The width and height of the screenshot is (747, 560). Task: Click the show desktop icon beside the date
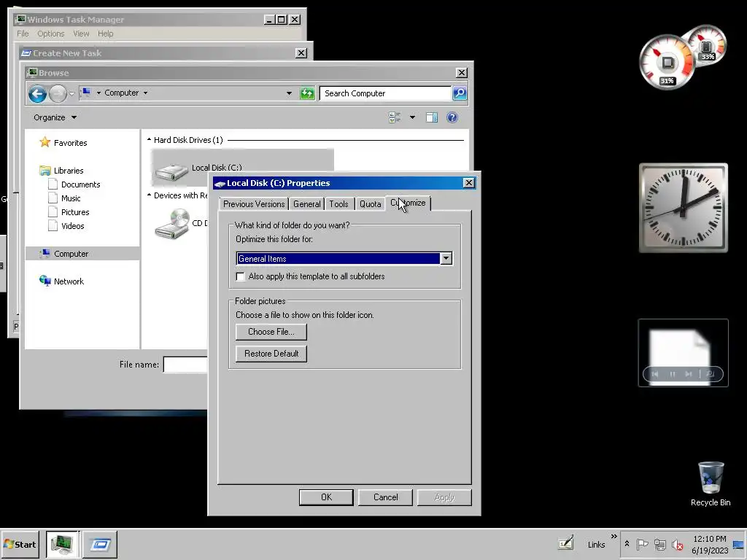(739, 544)
